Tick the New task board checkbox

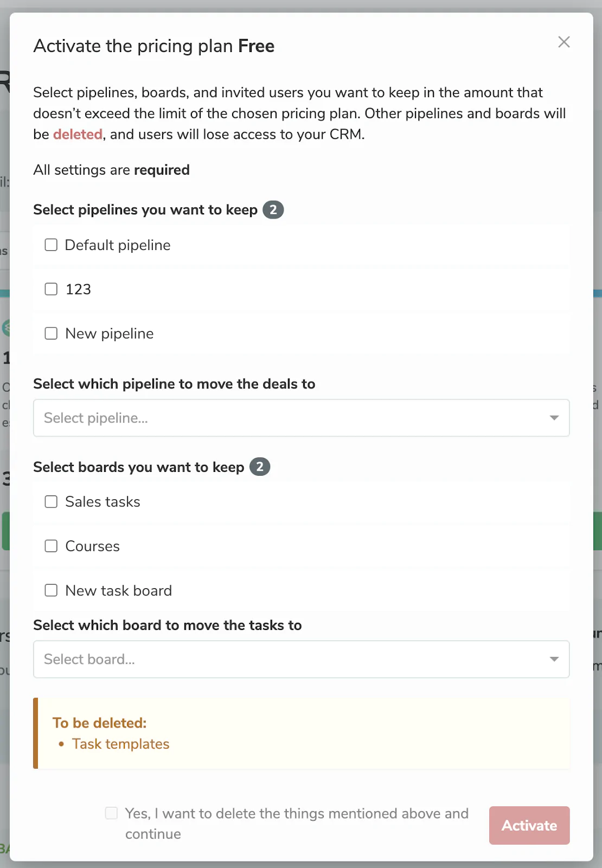[51, 590]
